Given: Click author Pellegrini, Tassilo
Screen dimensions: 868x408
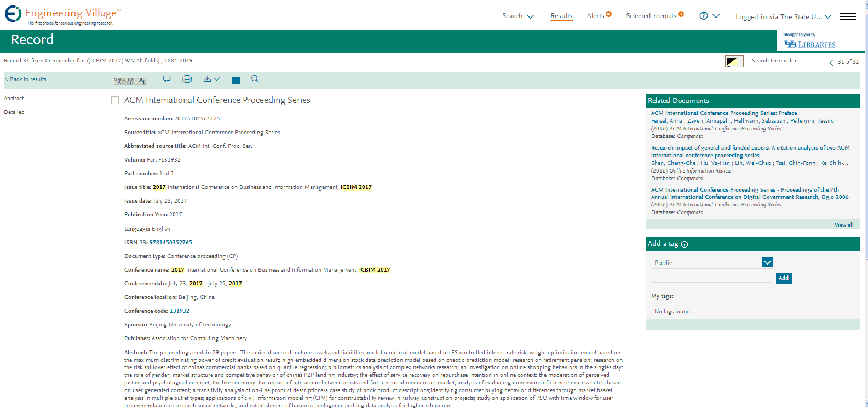Looking at the screenshot, I should (812, 121).
